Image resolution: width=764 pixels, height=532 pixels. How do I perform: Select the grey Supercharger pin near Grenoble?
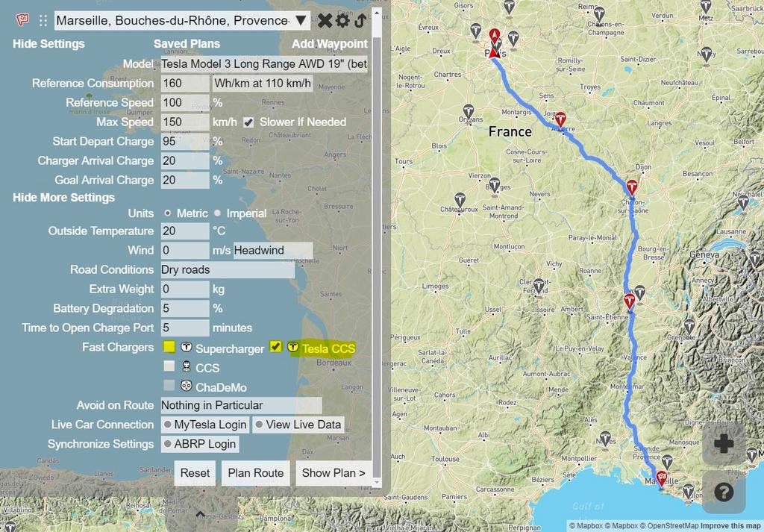[689, 327]
